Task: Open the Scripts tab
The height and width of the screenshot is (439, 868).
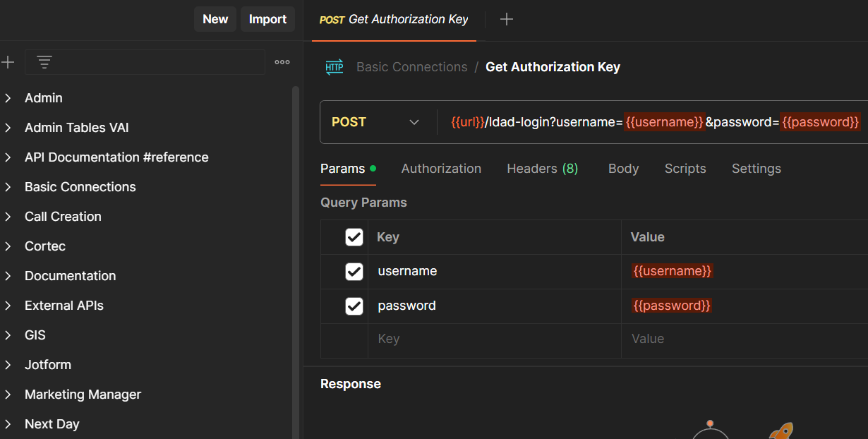Action: tap(685, 169)
